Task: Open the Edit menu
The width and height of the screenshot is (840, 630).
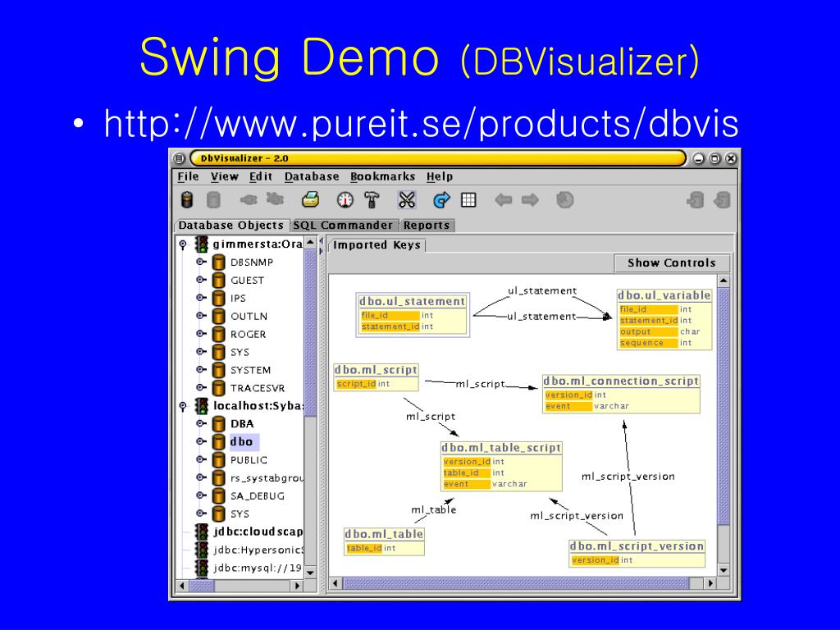Action: pyautogui.click(x=261, y=177)
